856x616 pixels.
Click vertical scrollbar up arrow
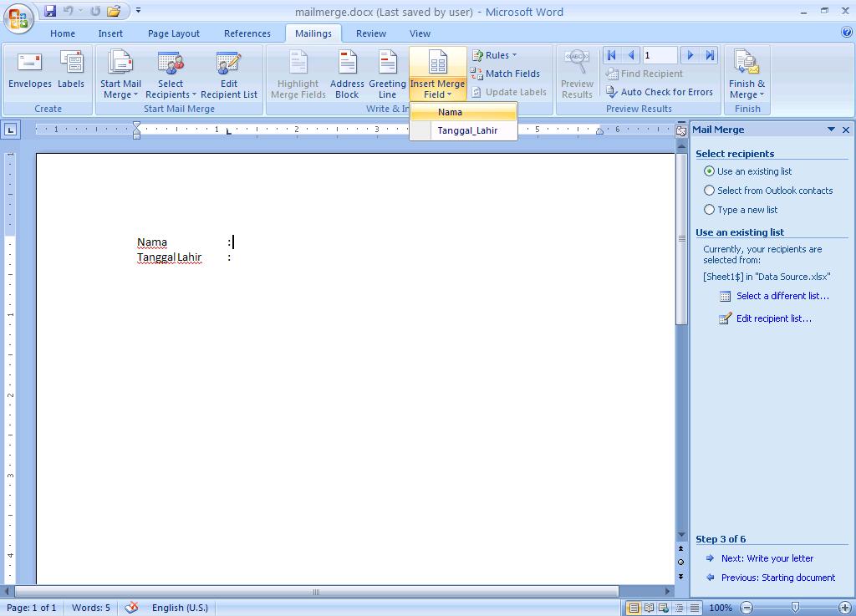coord(681,146)
